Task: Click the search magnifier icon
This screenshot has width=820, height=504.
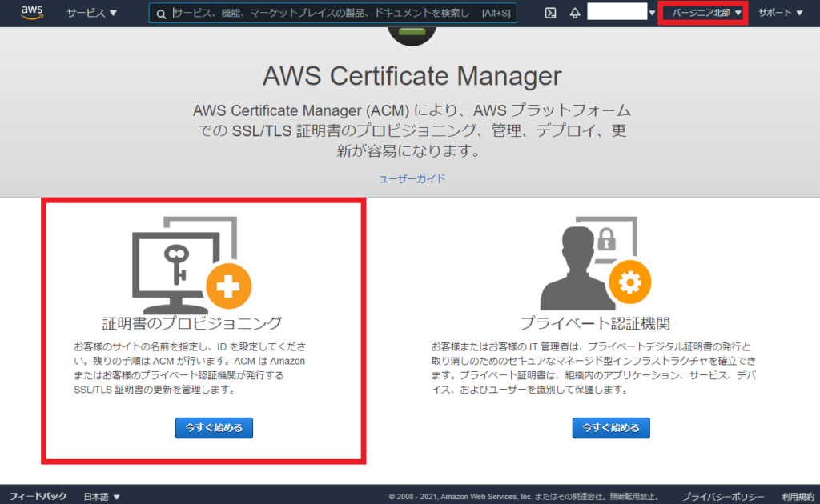Action: [x=162, y=14]
